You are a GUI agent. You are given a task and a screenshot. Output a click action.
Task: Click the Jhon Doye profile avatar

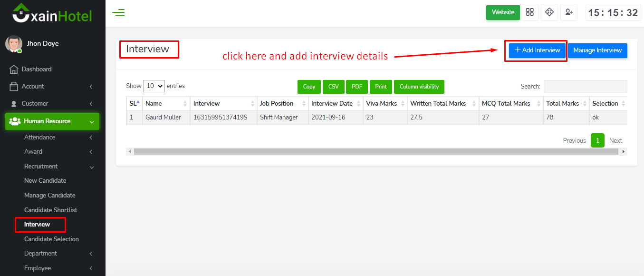click(x=14, y=44)
